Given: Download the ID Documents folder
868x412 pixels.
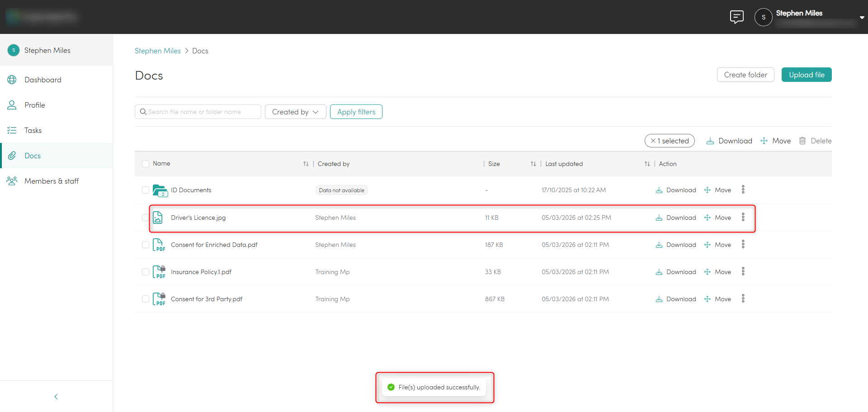Looking at the screenshot, I should tap(676, 190).
